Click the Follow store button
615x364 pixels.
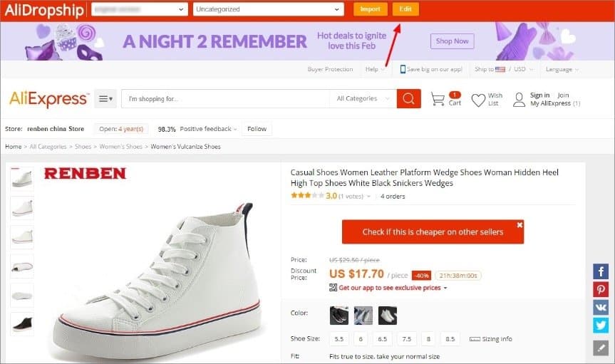pyautogui.click(x=257, y=129)
